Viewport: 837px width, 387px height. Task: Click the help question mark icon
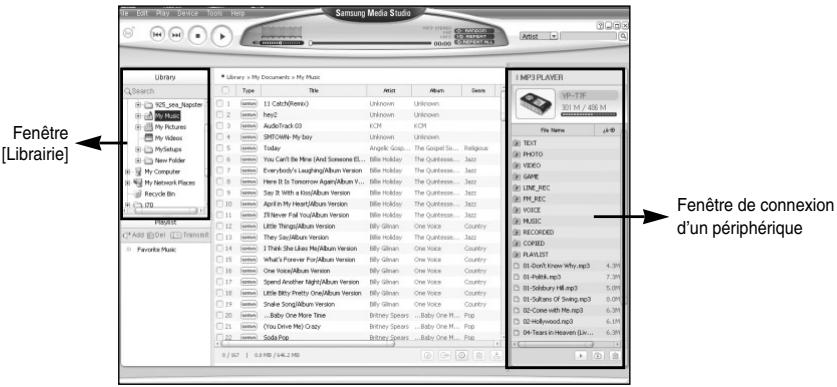pyautogui.click(x=600, y=25)
